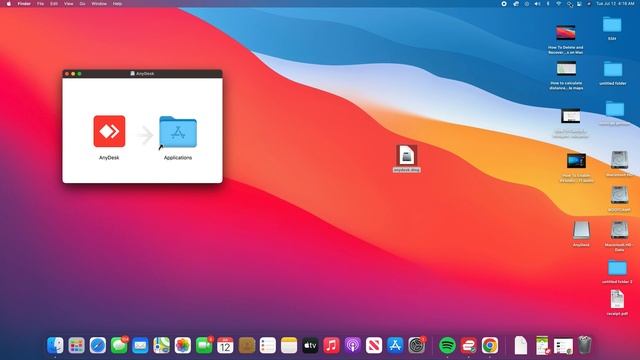Viewport: 640px width, 360px height.
Task: Open the Trash in the Dock
Action: pos(585,346)
